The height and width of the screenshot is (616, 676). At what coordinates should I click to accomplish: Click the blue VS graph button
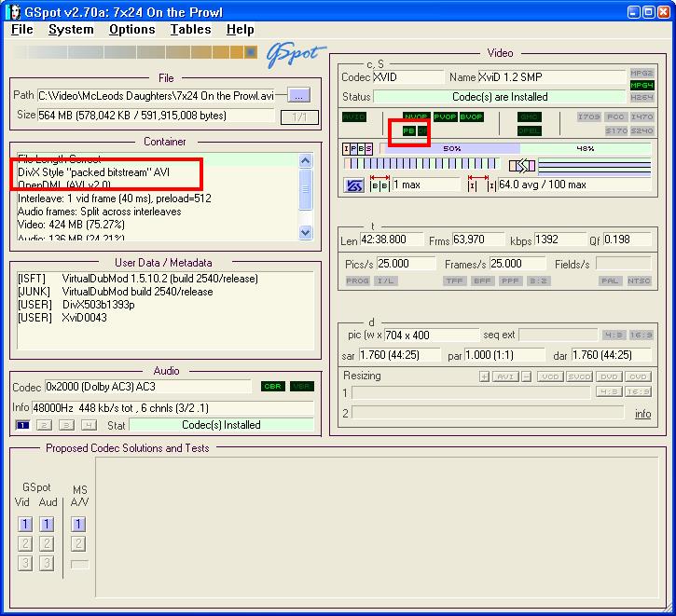pos(354,185)
